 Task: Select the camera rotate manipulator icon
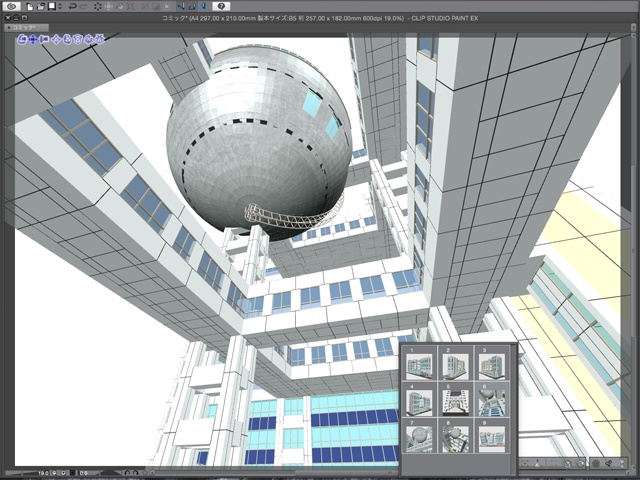pyautogui.click(x=22, y=39)
